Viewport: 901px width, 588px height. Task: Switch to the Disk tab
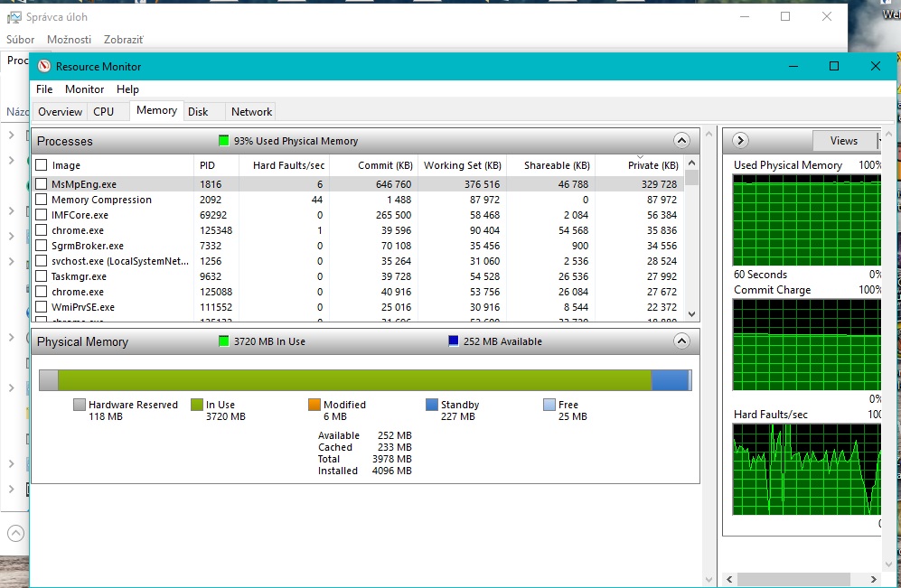(x=198, y=111)
